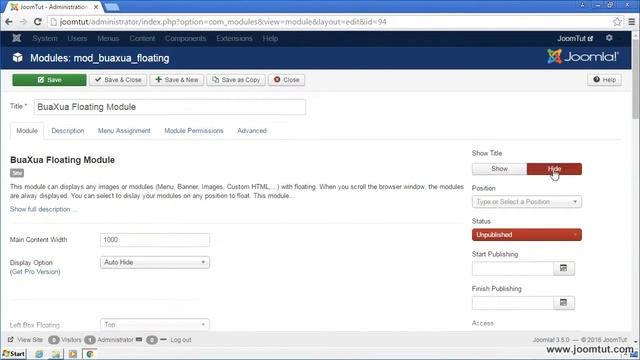The height and width of the screenshot is (360, 640).
Task: Click the star bookmark icon in the address bar
Action: [617, 22]
